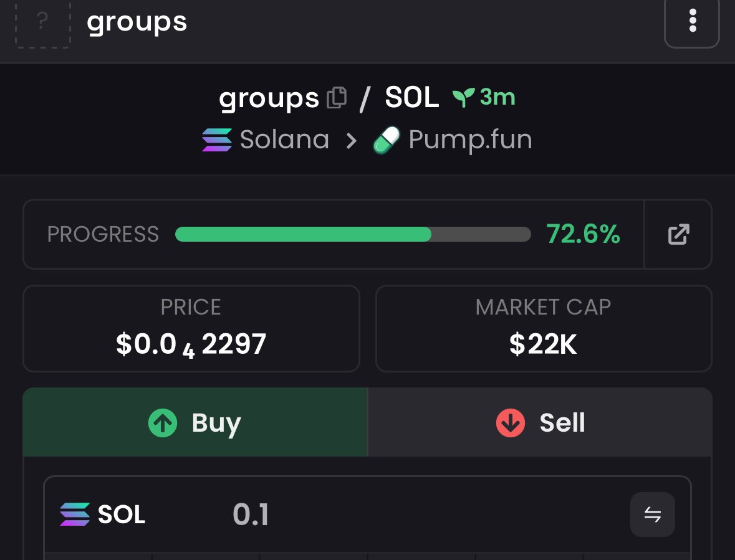
Task: Click the Solana chain logo
Action: [x=217, y=140]
